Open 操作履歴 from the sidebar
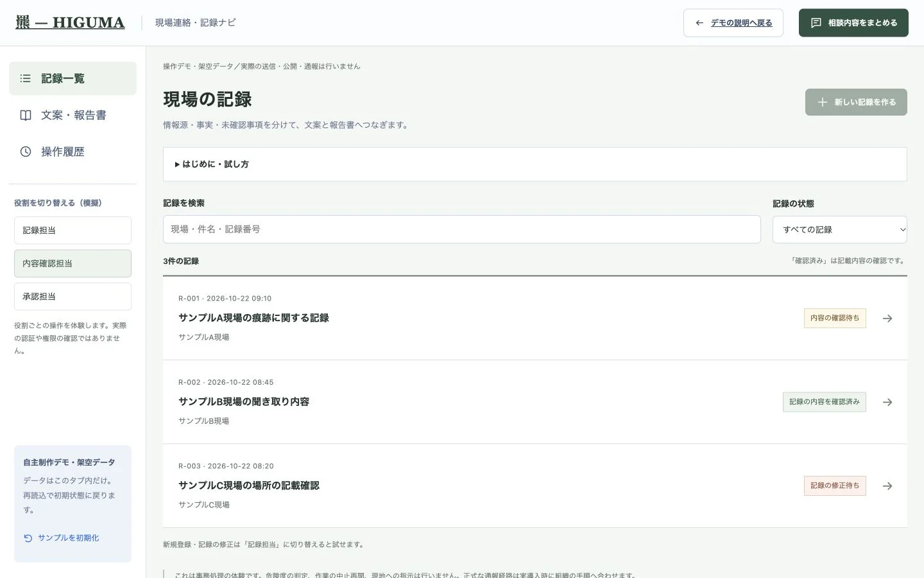The height and width of the screenshot is (578, 924). click(x=73, y=152)
